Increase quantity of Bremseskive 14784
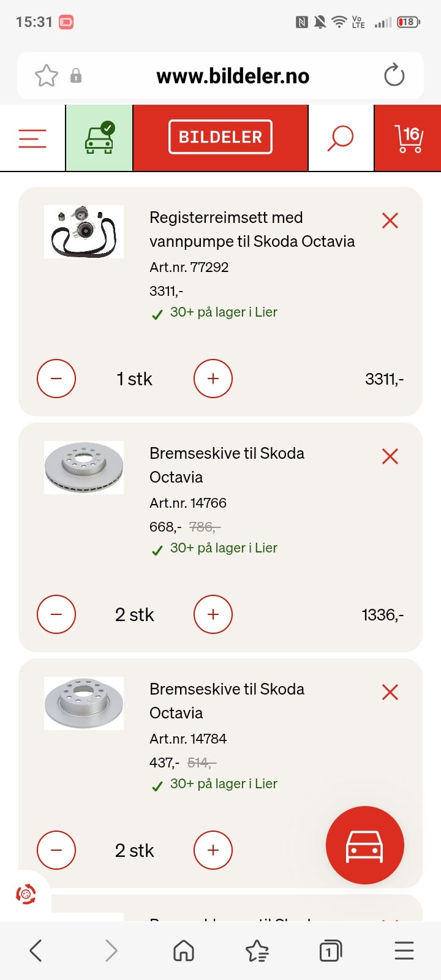This screenshot has width=441, height=980. [213, 850]
